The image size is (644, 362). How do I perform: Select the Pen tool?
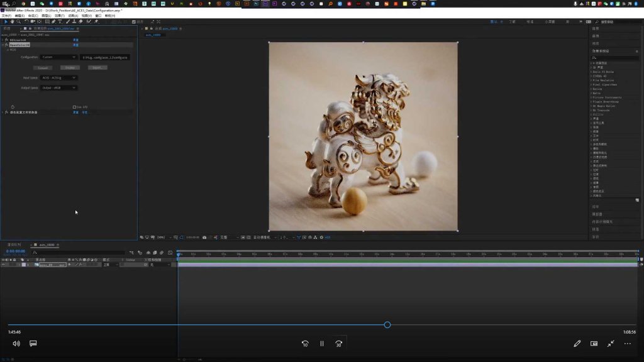(x=53, y=21)
